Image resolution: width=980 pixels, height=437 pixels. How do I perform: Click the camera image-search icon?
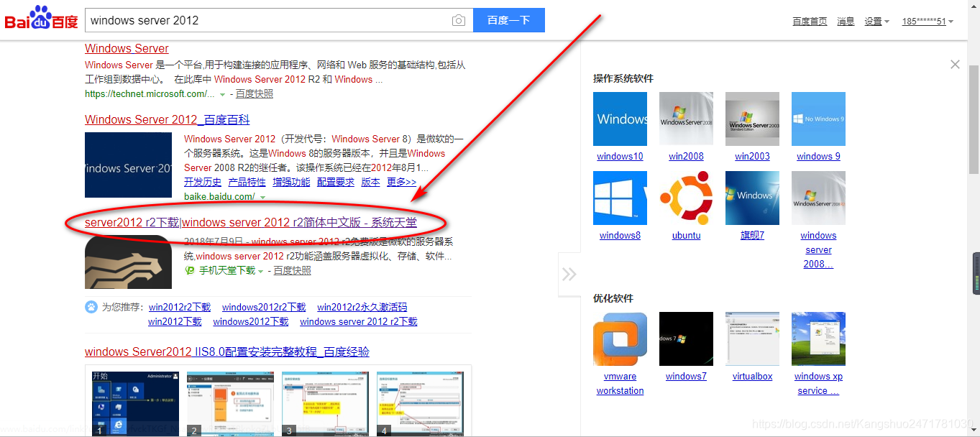click(459, 21)
